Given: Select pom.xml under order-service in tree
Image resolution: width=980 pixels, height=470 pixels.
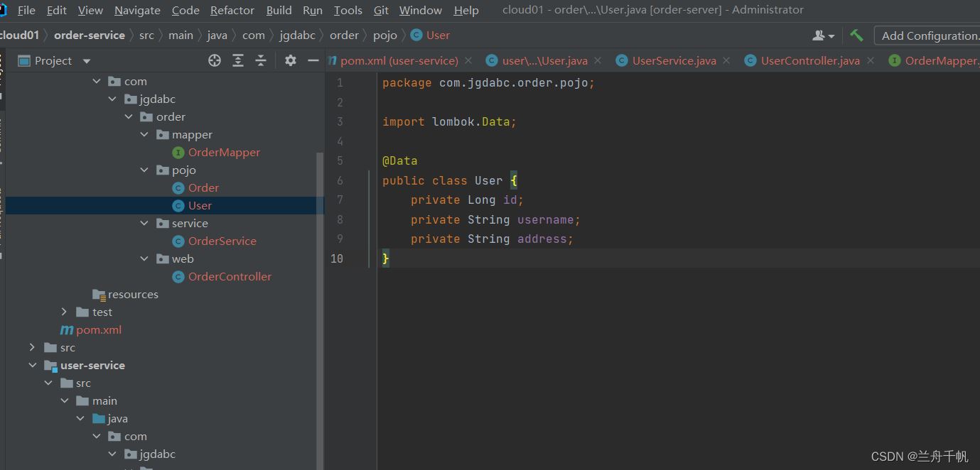Looking at the screenshot, I should click(99, 329).
